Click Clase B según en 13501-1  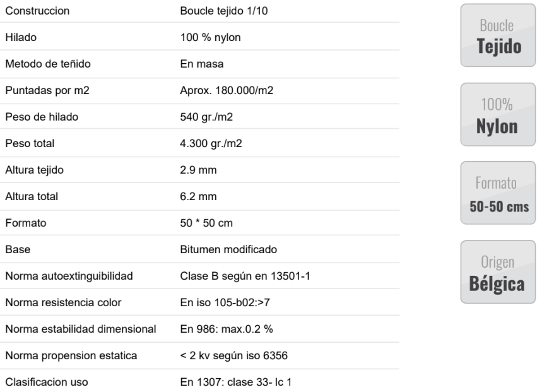pos(245,276)
